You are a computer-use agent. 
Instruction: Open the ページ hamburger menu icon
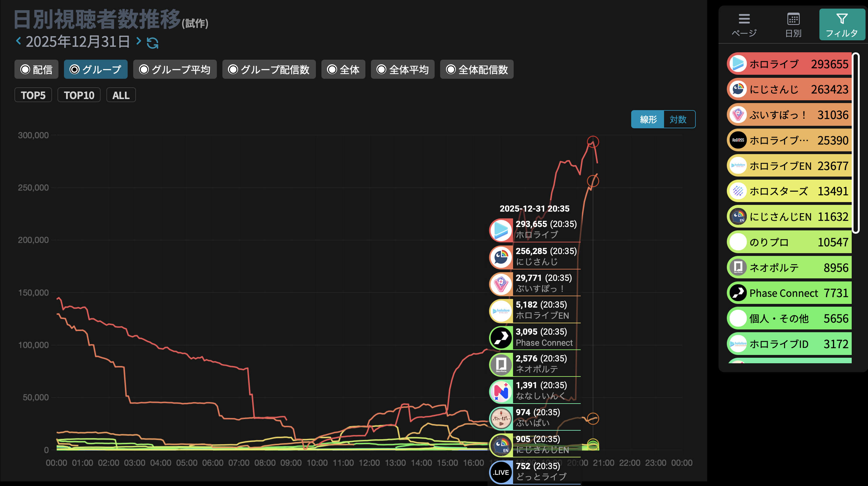coord(744,19)
